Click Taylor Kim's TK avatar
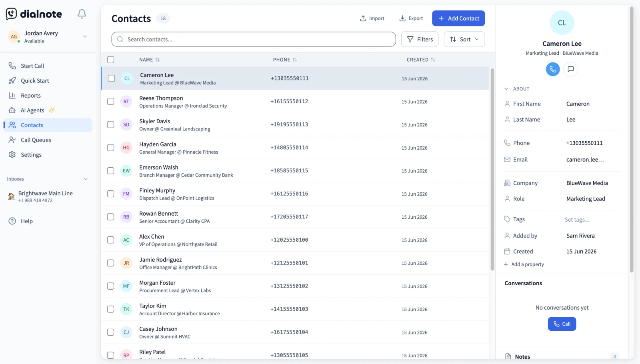Viewport: 640px width, 364px height. [x=126, y=309]
